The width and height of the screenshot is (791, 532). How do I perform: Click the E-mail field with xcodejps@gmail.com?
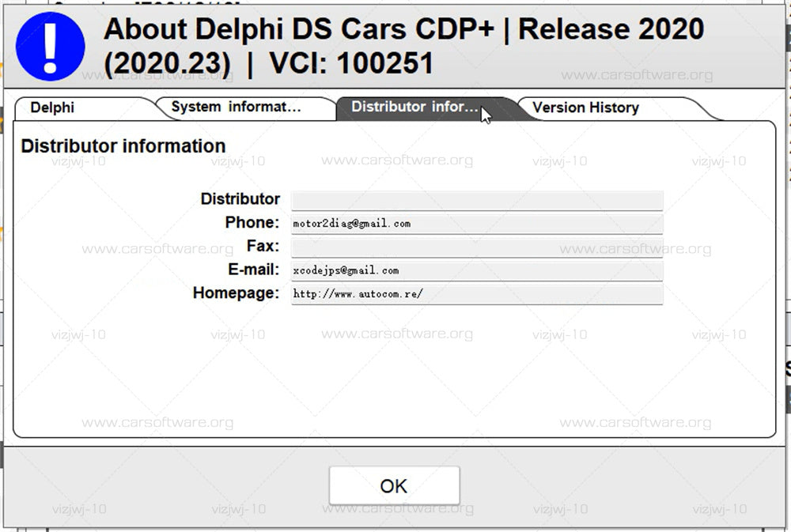coord(477,271)
